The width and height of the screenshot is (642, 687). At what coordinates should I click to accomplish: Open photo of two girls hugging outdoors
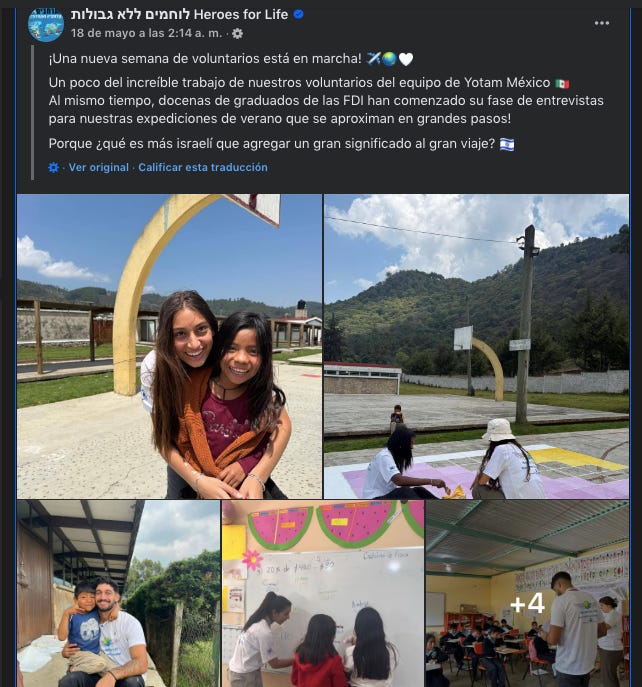coord(169,346)
